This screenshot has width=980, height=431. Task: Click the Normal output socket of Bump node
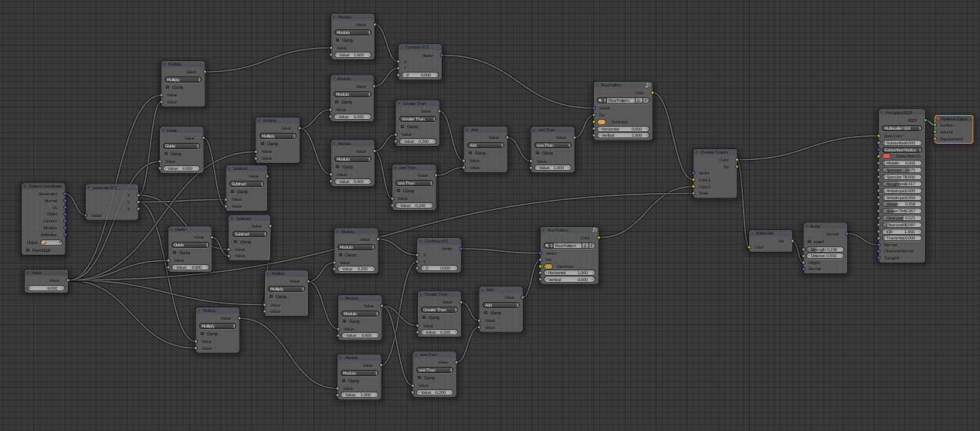point(847,234)
